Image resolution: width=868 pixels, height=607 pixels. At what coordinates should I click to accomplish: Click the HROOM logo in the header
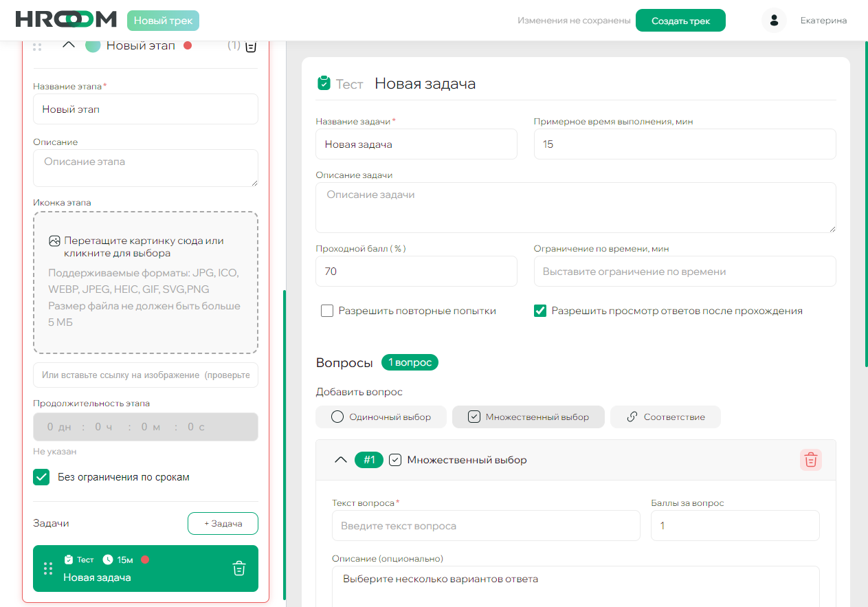(65, 20)
